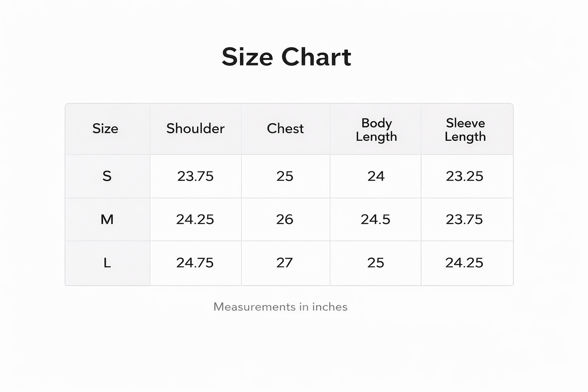Click the Shoulder column header

point(195,129)
